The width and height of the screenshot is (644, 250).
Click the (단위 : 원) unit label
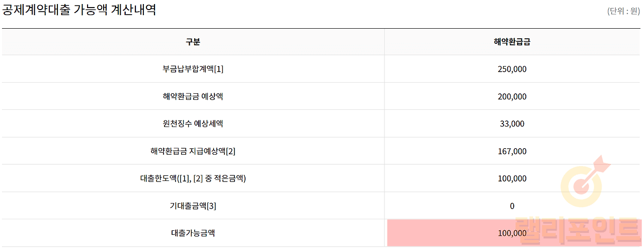623,12
